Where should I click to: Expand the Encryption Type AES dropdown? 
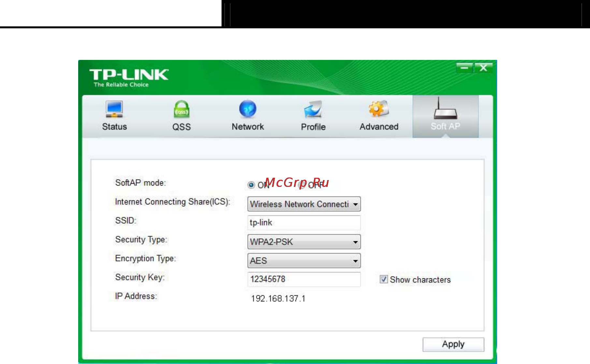pos(304,261)
